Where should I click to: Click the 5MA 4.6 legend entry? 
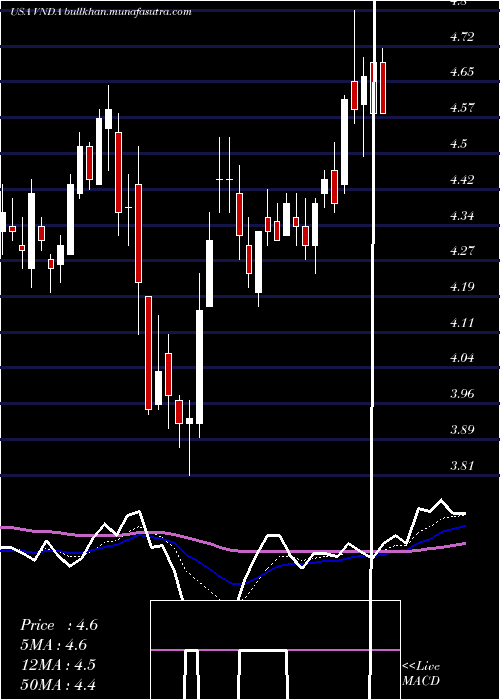(54, 645)
